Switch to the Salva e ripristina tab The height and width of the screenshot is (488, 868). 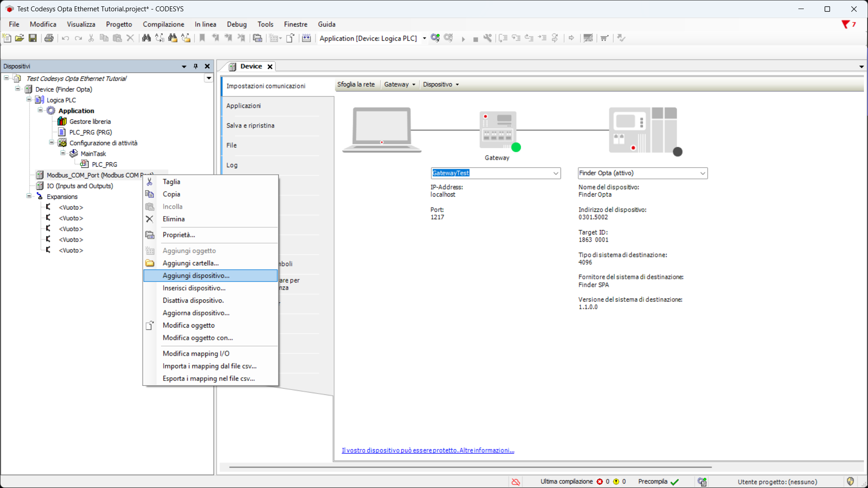point(250,126)
